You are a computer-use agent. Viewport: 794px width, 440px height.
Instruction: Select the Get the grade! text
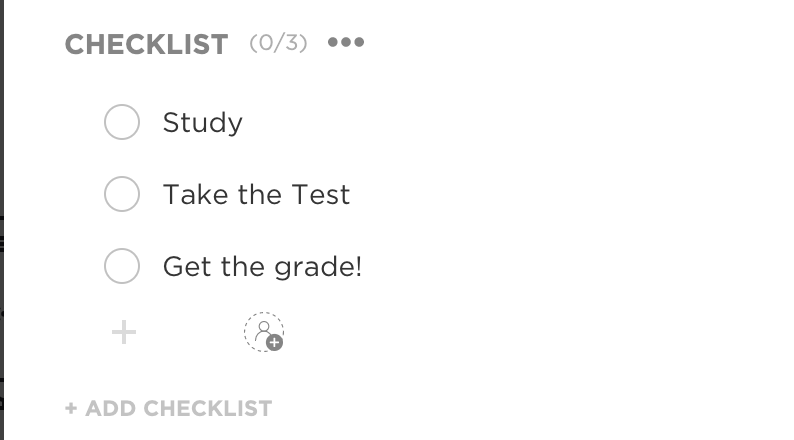(262, 267)
